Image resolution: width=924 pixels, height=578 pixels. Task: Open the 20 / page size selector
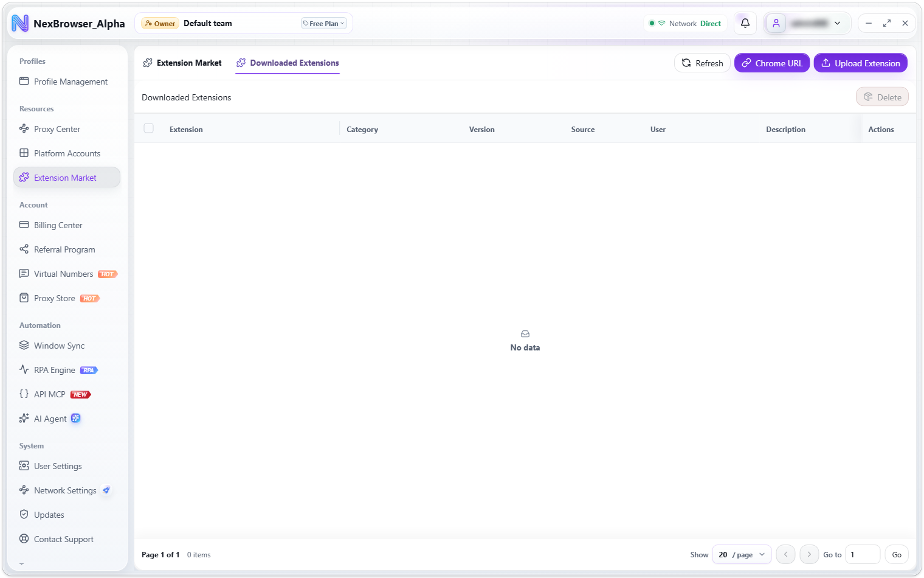(x=742, y=554)
